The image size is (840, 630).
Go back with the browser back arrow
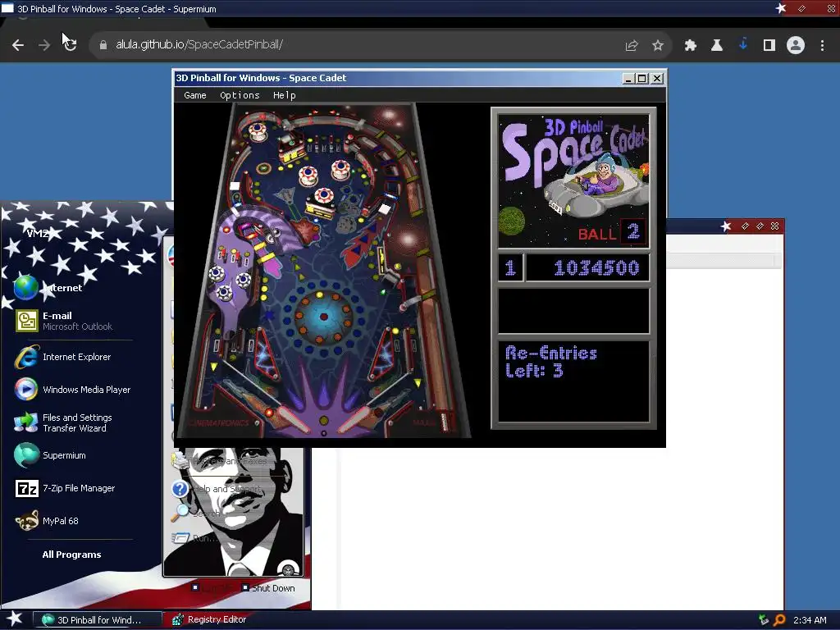[x=18, y=45]
